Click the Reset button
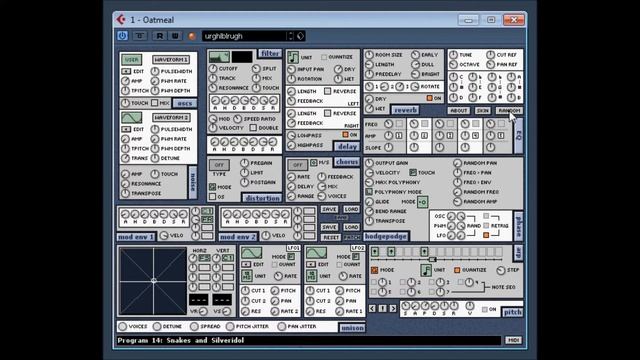The height and width of the screenshot is (360, 640). coord(330,237)
